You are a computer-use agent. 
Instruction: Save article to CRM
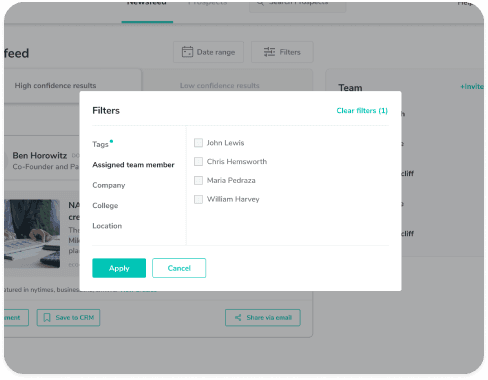click(x=68, y=318)
